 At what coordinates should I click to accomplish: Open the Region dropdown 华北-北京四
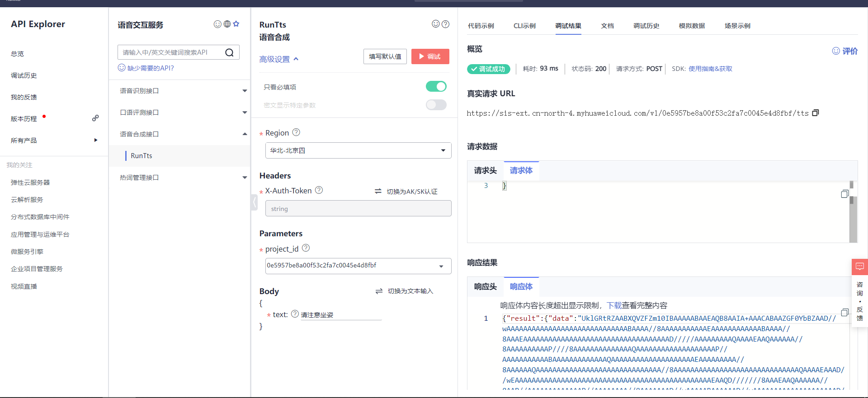click(358, 150)
